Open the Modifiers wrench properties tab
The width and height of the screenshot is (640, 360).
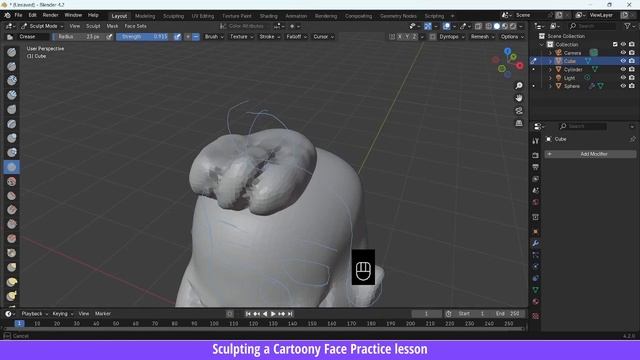point(536,243)
